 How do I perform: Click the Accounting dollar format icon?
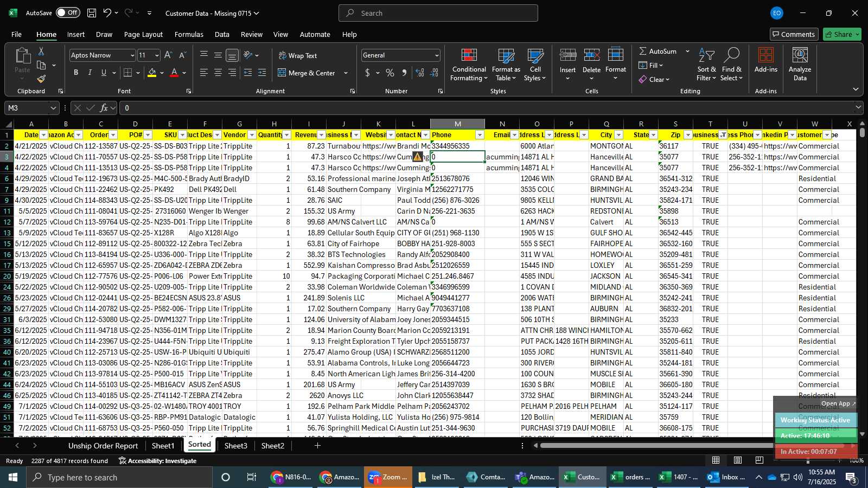(368, 73)
